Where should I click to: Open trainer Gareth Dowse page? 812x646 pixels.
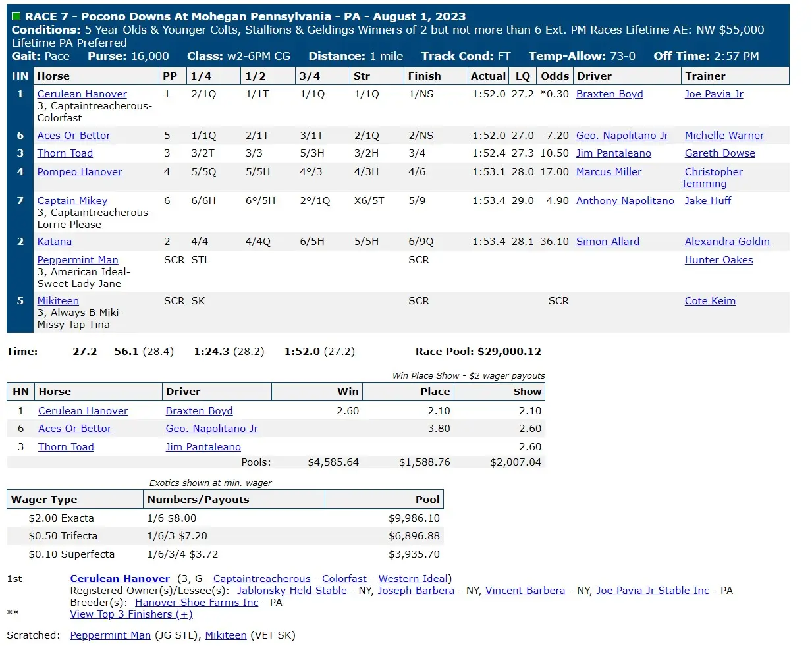coord(720,153)
